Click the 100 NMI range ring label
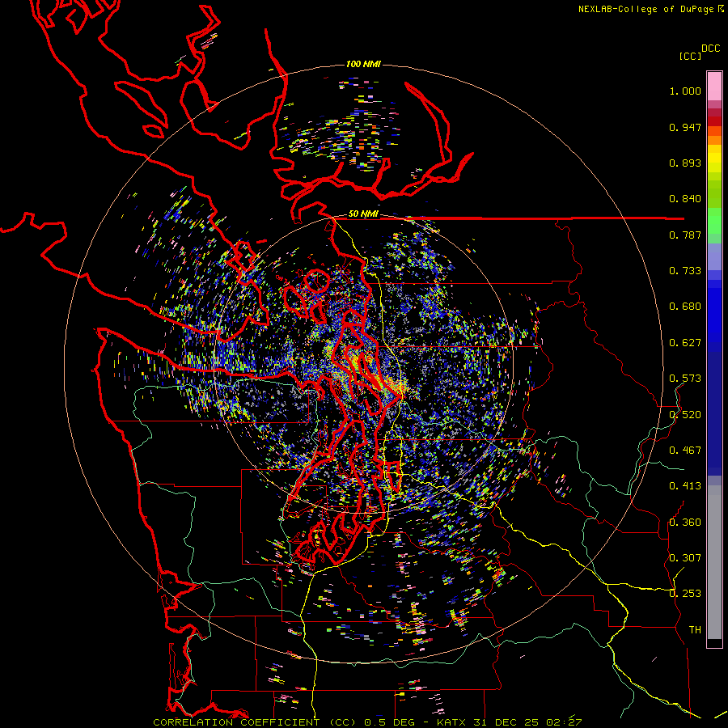Image resolution: width=728 pixels, height=728 pixels. [363, 64]
